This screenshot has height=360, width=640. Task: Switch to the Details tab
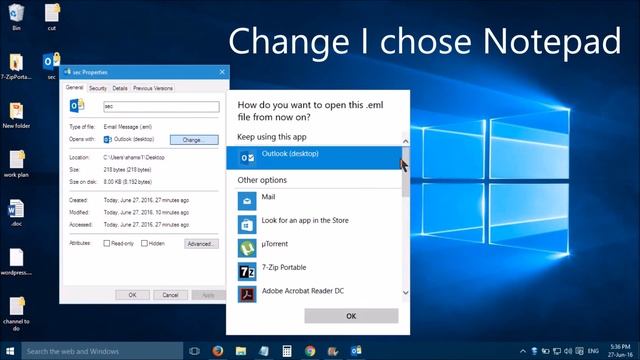[120, 88]
